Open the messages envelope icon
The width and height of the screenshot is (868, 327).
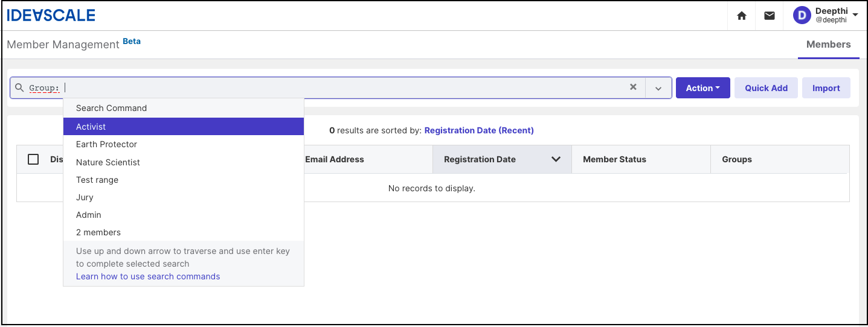coord(770,16)
